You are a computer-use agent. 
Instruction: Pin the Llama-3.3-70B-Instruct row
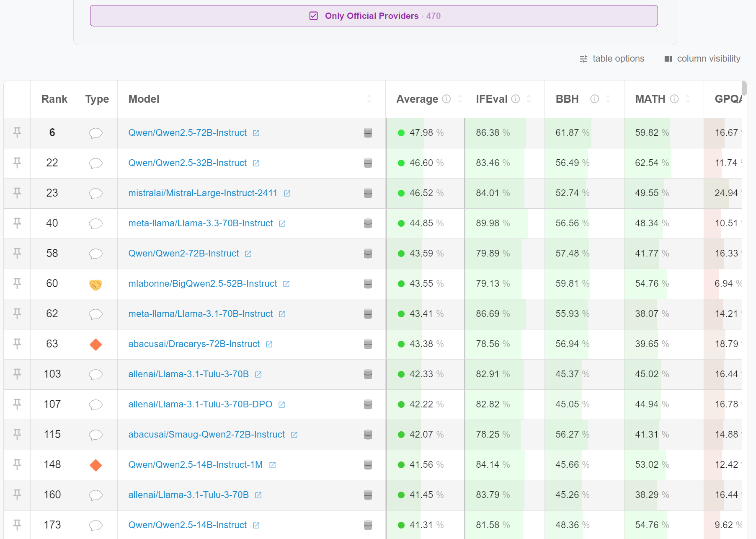(x=17, y=223)
